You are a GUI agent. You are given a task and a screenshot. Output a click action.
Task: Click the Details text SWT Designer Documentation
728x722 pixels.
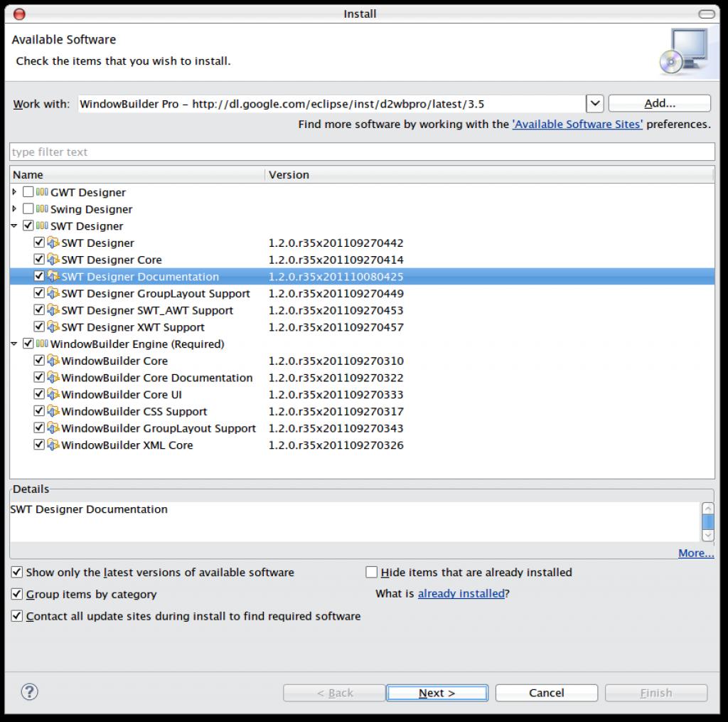[x=89, y=509]
